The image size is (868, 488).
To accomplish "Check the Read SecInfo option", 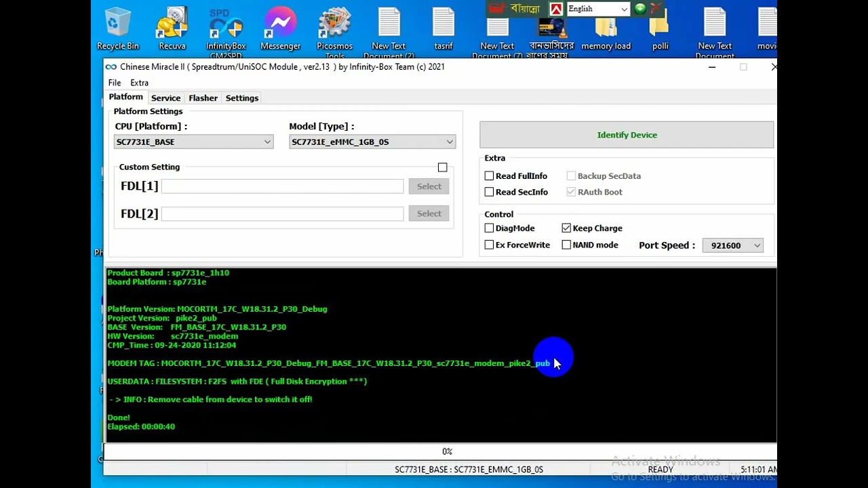I will coord(489,192).
